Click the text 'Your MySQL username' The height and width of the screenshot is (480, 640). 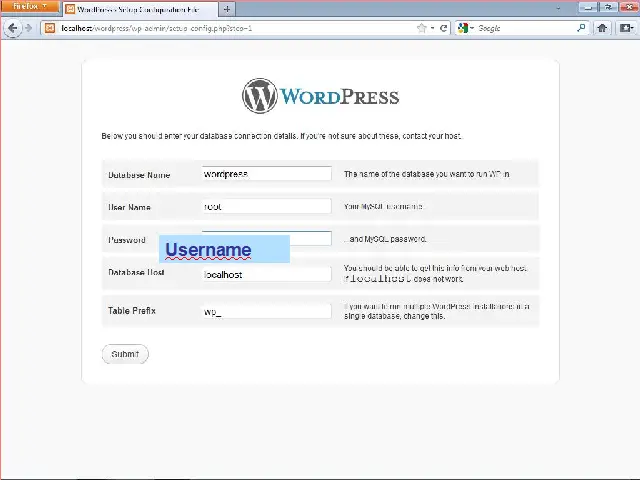click(383, 207)
